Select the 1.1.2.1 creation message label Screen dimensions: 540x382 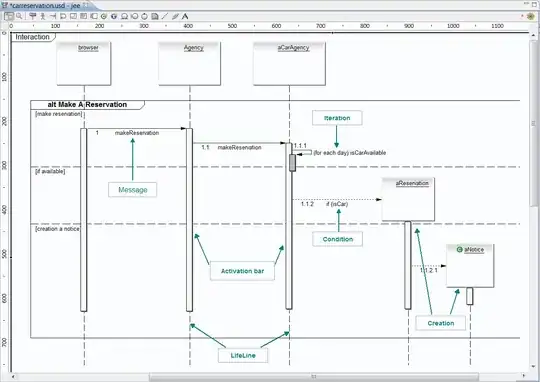(429, 270)
